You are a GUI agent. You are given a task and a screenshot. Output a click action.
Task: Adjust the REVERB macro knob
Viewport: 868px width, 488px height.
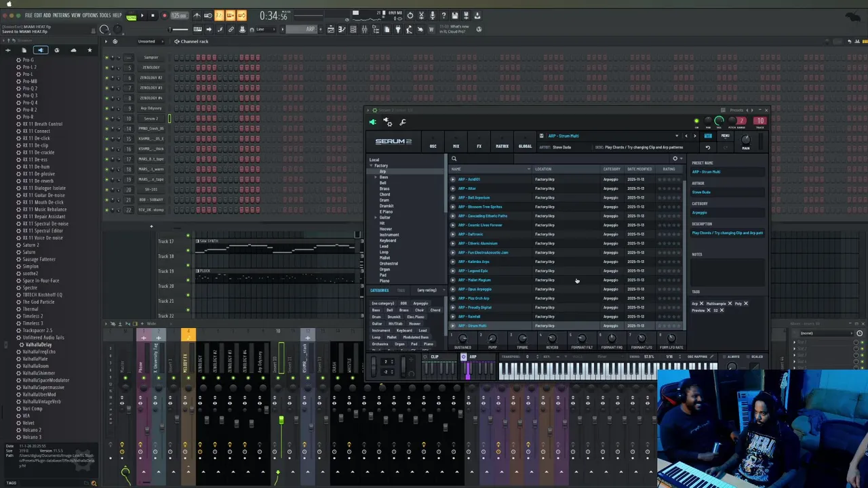[552, 338]
